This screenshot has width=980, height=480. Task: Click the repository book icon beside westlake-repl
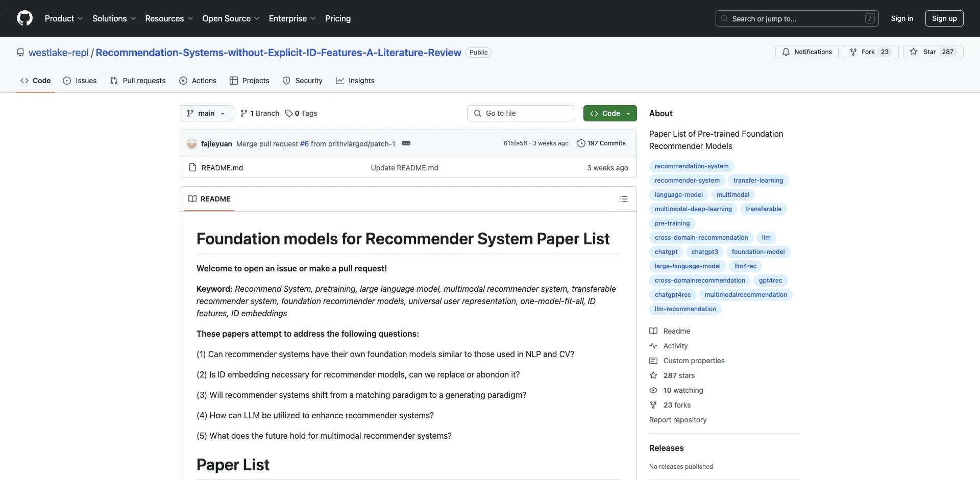20,53
